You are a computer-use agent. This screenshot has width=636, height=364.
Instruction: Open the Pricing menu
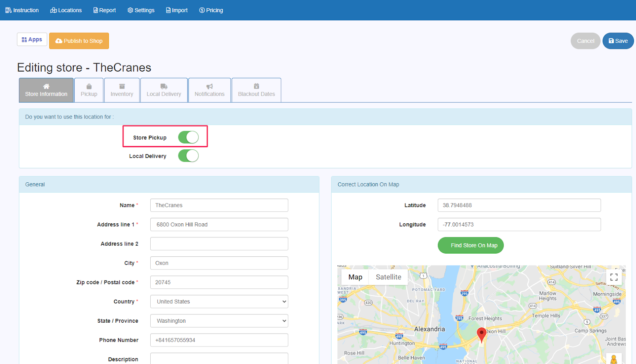tap(211, 10)
